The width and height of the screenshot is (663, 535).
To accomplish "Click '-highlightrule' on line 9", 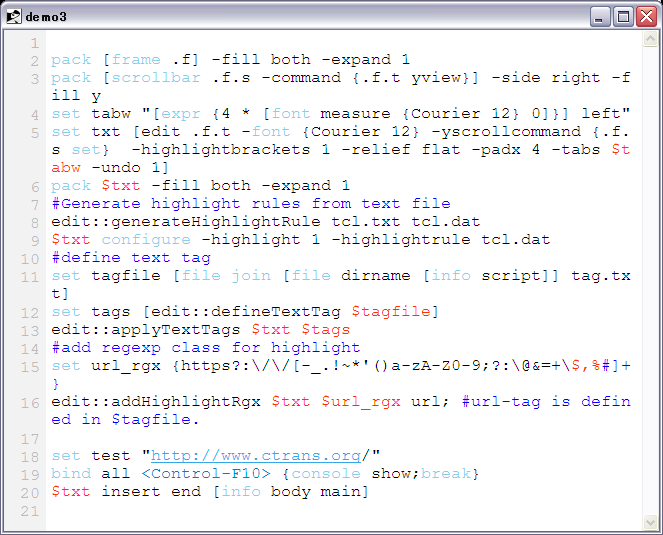I will pyautogui.click(x=400, y=240).
